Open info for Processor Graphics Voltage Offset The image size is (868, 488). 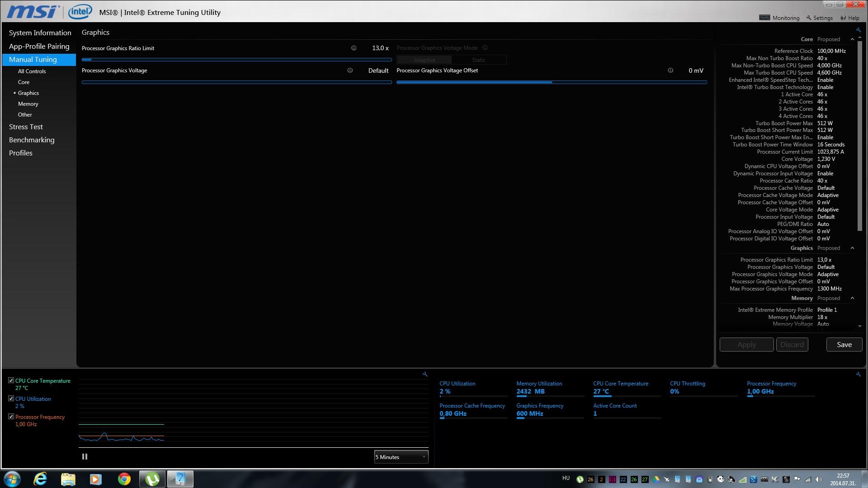[670, 70]
